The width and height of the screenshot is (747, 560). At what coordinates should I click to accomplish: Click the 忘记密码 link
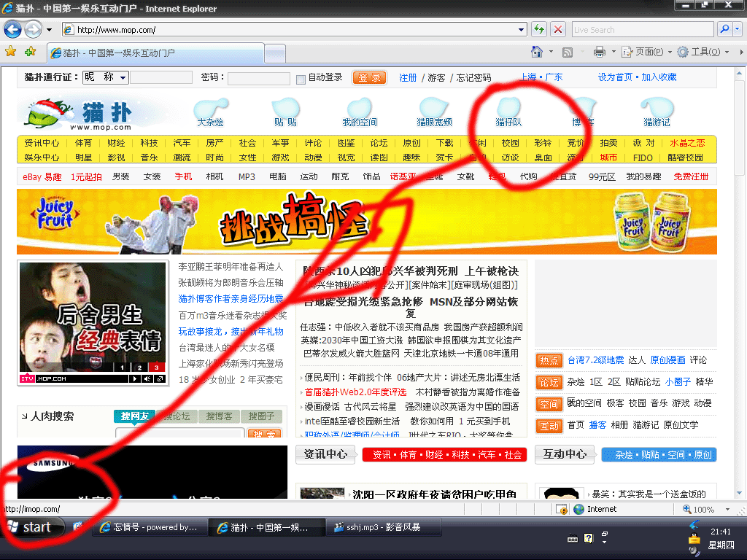click(x=473, y=77)
